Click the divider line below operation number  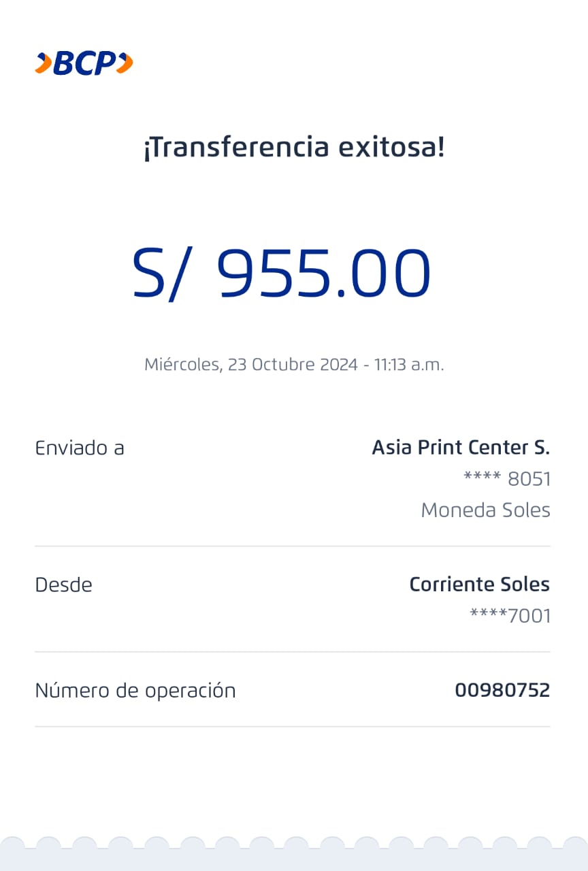[x=293, y=727]
